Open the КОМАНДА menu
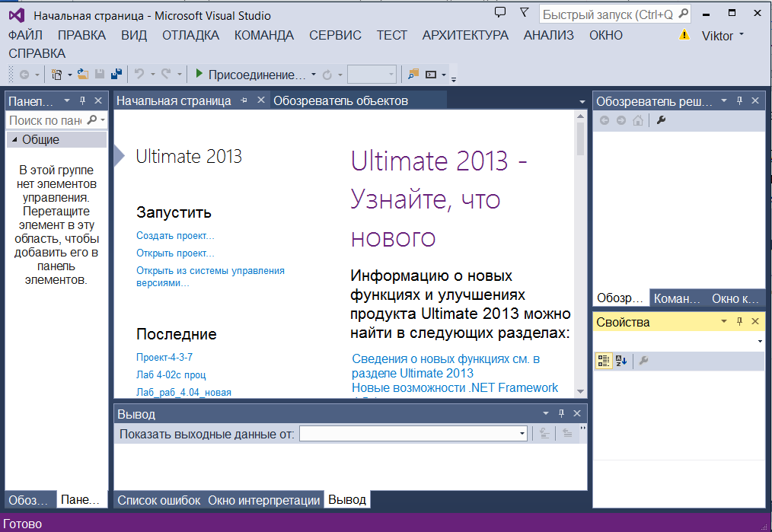The width and height of the screenshot is (772, 532). [264, 36]
